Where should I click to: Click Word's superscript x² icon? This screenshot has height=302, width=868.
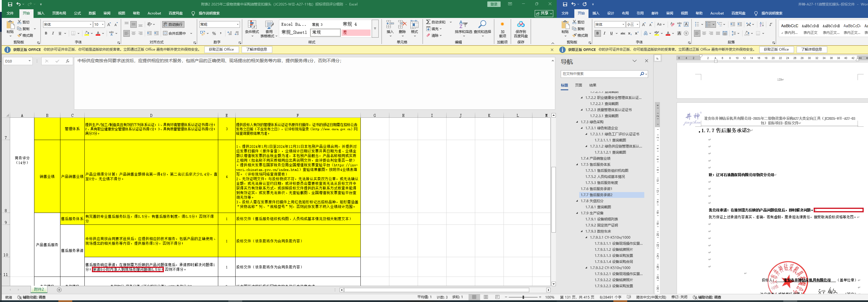coord(636,33)
